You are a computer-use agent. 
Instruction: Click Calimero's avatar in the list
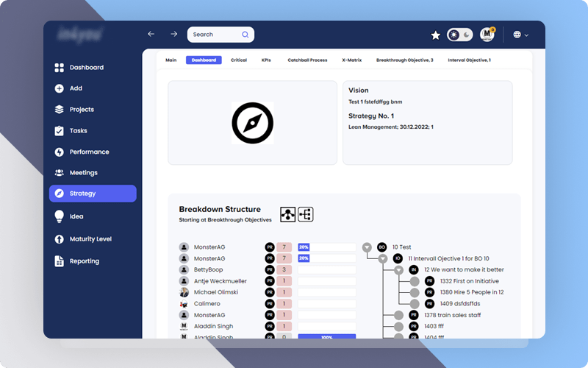click(184, 304)
